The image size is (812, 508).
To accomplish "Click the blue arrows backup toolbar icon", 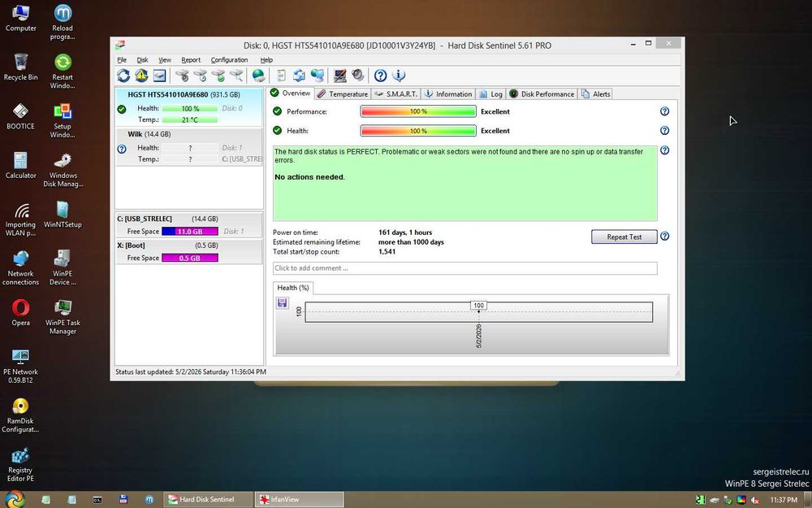I will click(299, 76).
